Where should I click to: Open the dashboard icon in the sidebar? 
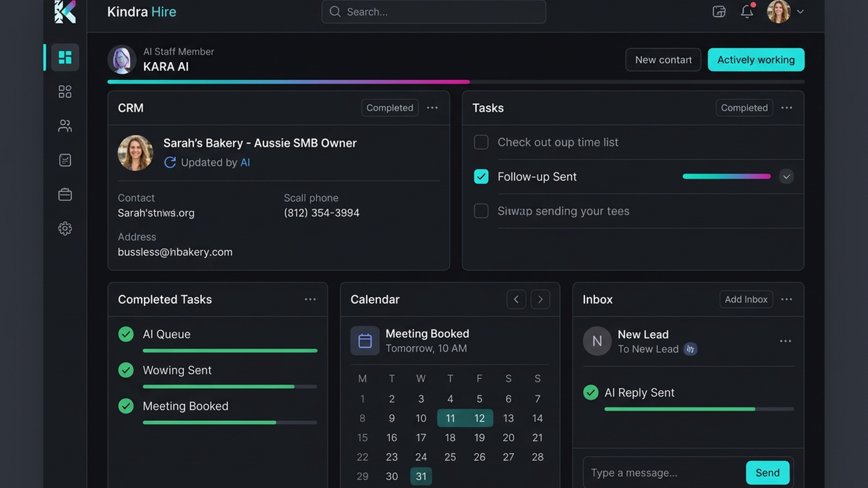click(x=65, y=57)
